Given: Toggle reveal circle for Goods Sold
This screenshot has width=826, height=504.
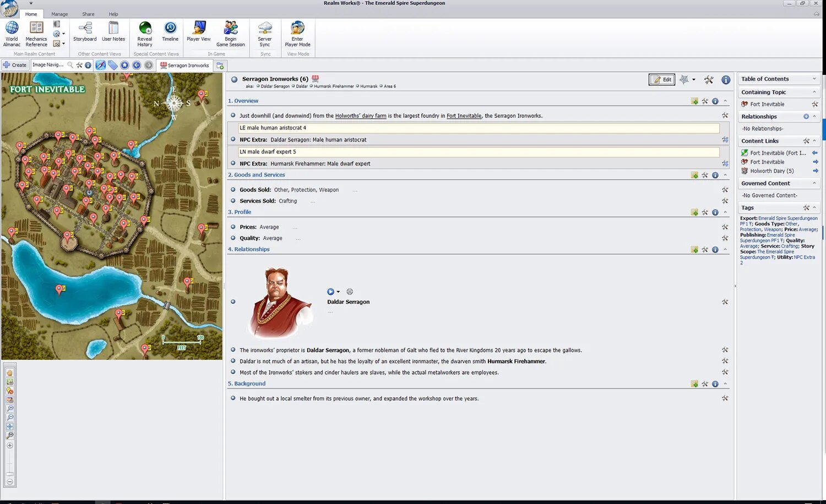Looking at the screenshot, I should [x=233, y=190].
